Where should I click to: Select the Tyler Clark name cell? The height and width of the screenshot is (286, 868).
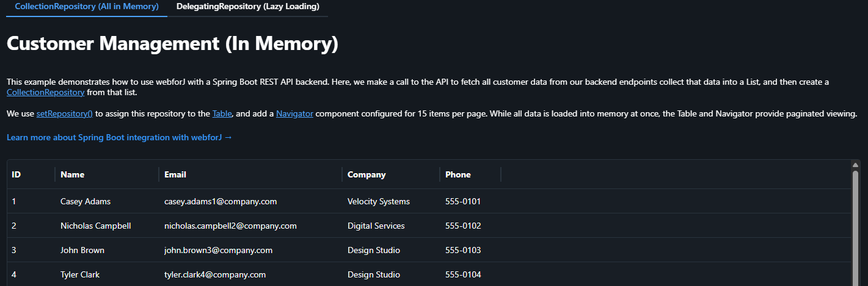point(80,274)
